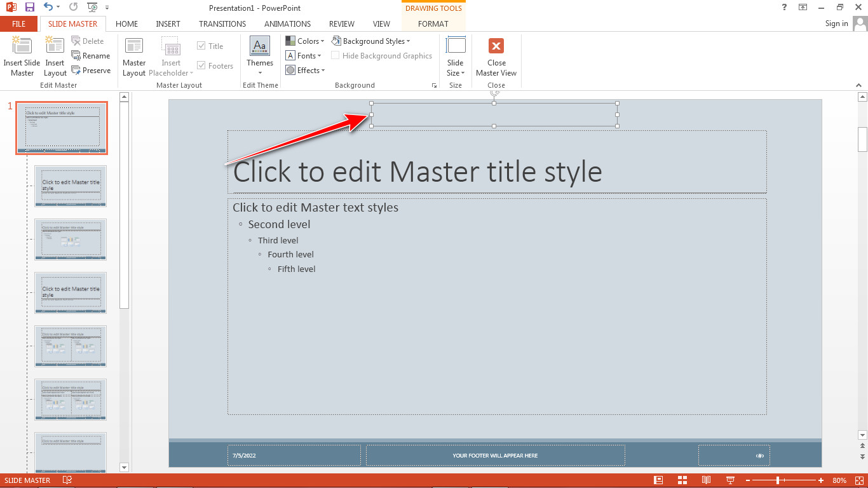The image size is (868, 488).
Task: Open the FILE menu
Action: tap(18, 24)
